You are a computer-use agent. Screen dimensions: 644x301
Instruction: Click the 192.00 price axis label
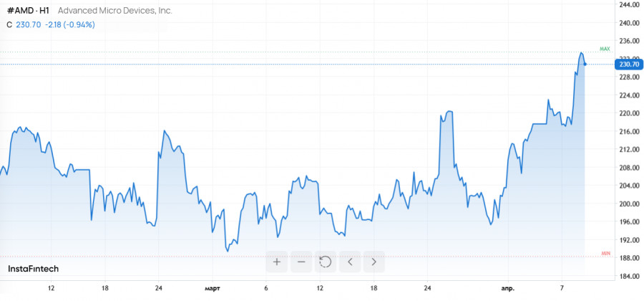coord(629,240)
